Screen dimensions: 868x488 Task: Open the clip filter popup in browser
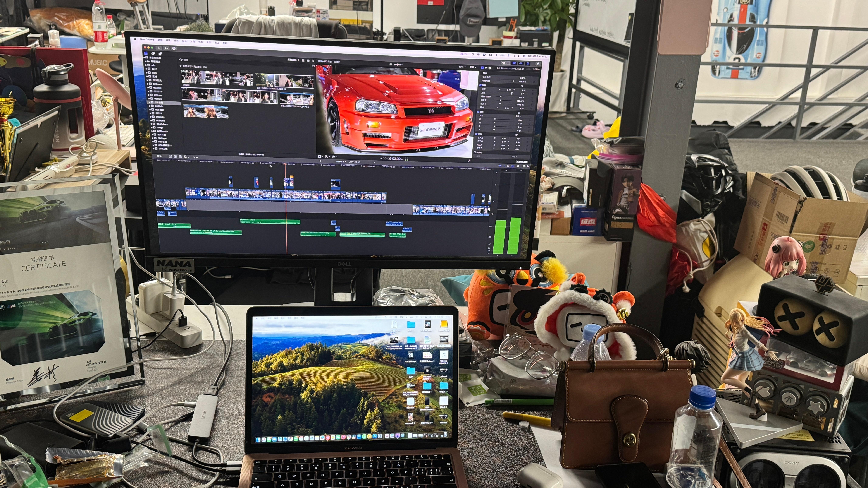pos(293,60)
